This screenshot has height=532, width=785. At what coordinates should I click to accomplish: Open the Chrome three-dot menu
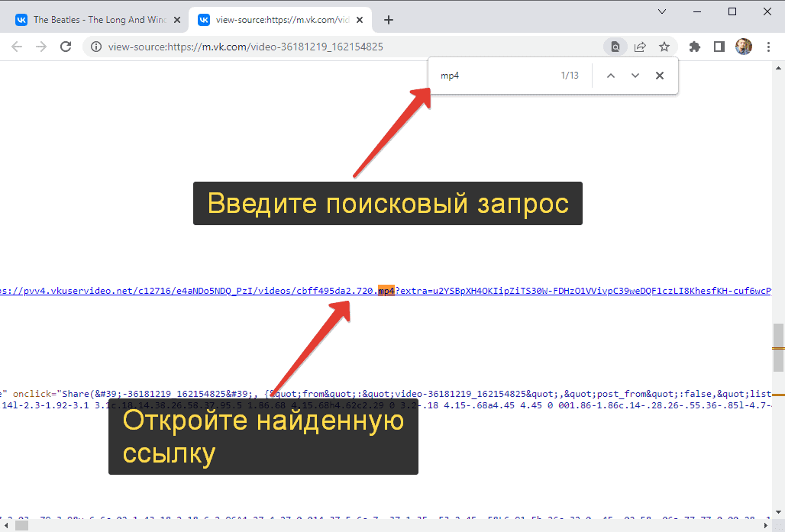pos(767,47)
